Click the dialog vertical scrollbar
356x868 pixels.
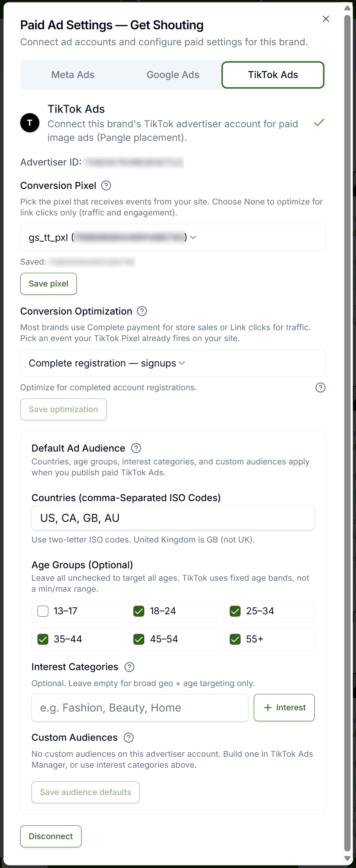[x=347, y=433]
